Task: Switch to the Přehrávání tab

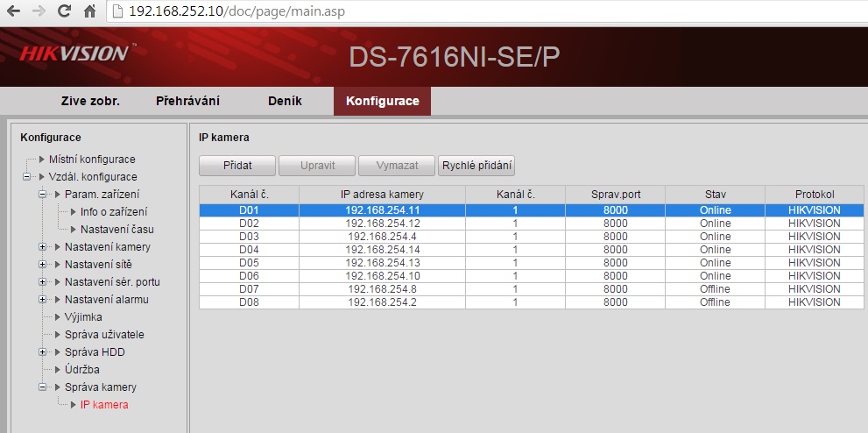Action: point(187,101)
